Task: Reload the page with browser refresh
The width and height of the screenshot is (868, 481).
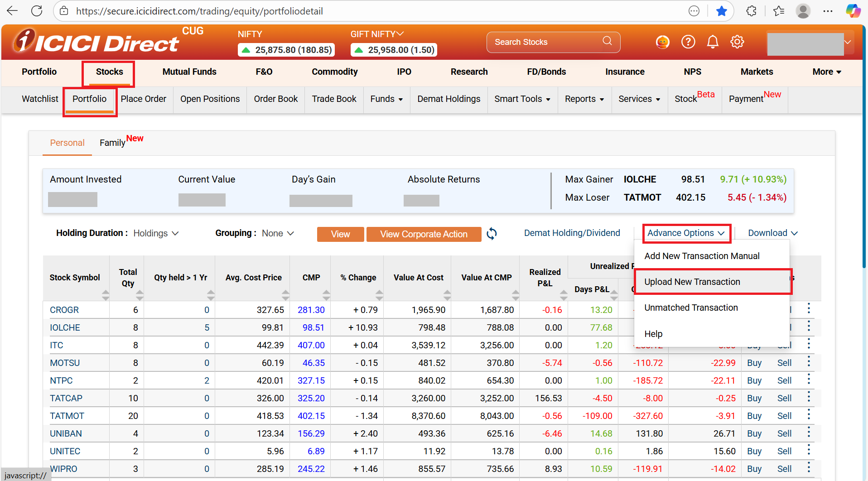Action: click(37, 11)
